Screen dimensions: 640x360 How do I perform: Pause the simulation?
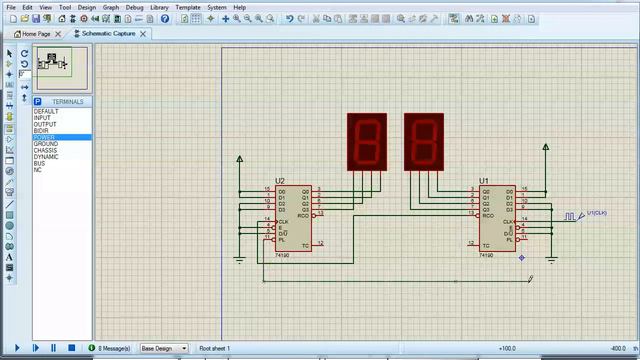[53, 348]
